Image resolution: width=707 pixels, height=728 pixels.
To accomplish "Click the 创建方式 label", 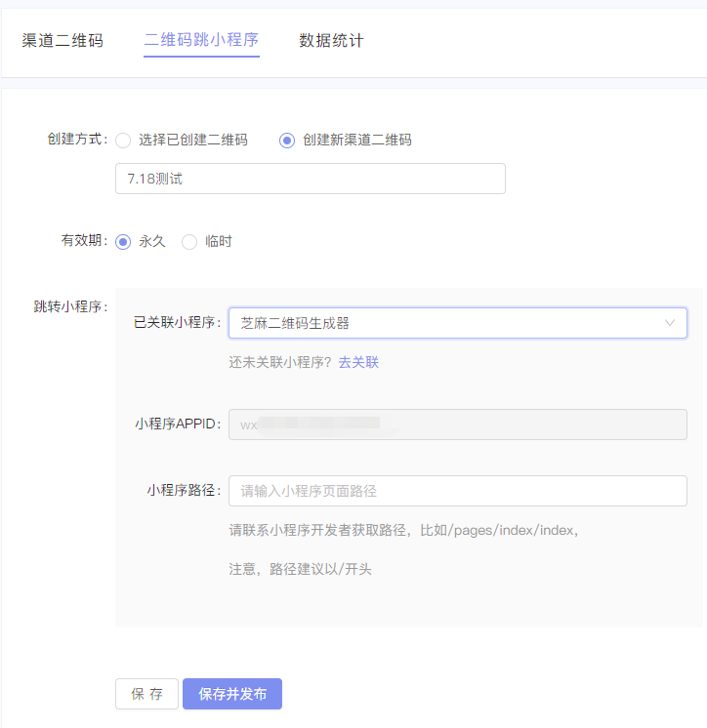I will (x=77, y=139).
